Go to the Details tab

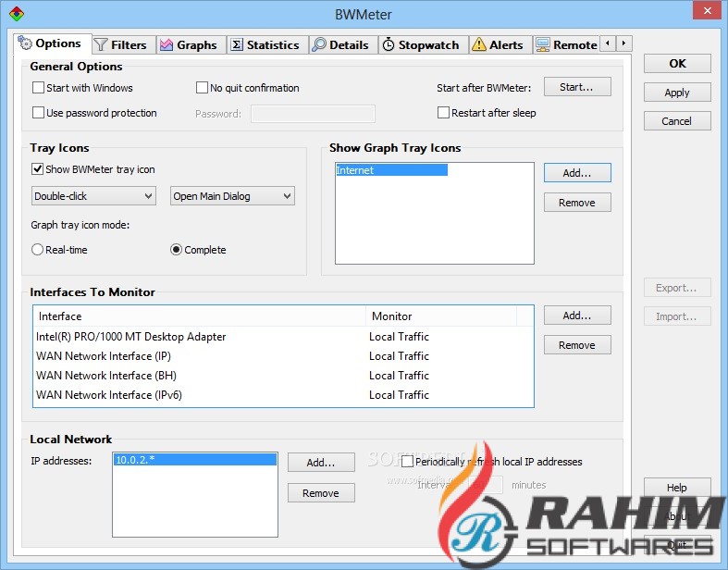tap(341, 45)
